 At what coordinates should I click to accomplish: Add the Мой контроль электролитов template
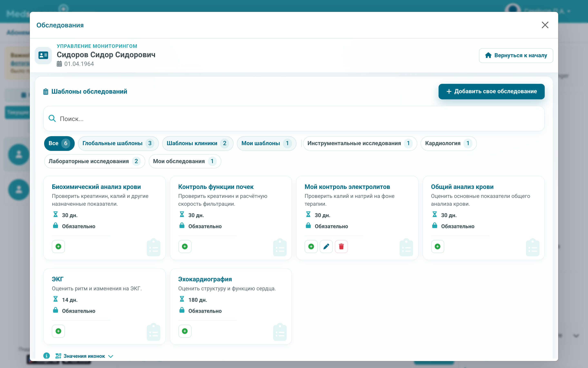(x=311, y=247)
